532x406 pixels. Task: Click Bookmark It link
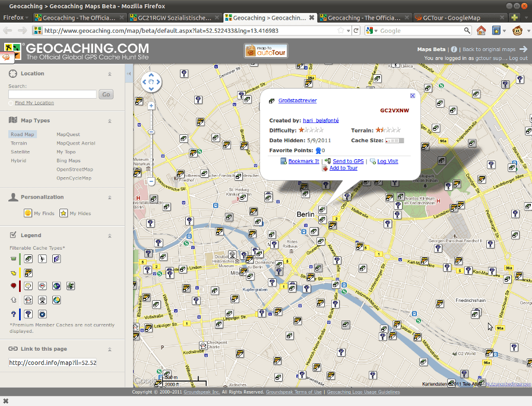pos(303,161)
